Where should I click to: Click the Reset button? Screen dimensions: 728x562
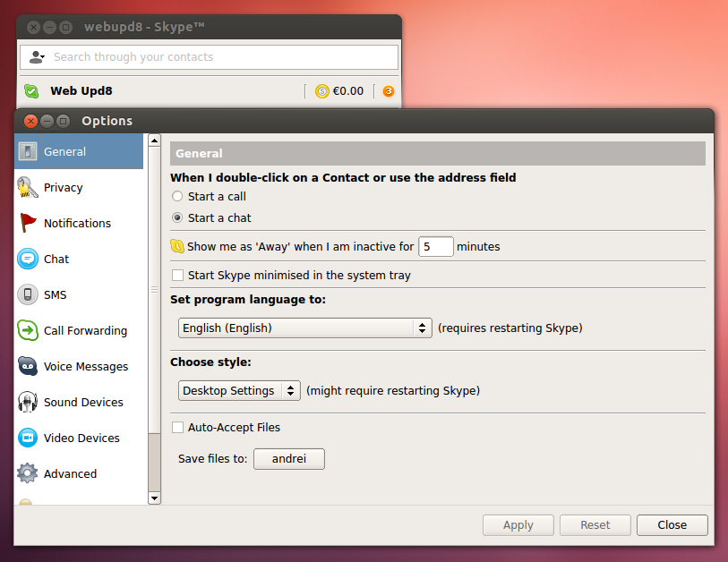(x=595, y=525)
